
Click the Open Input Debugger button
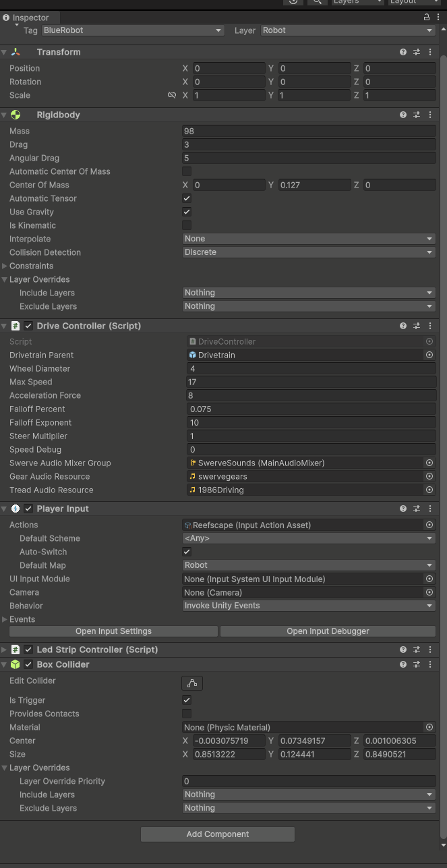[x=328, y=631]
